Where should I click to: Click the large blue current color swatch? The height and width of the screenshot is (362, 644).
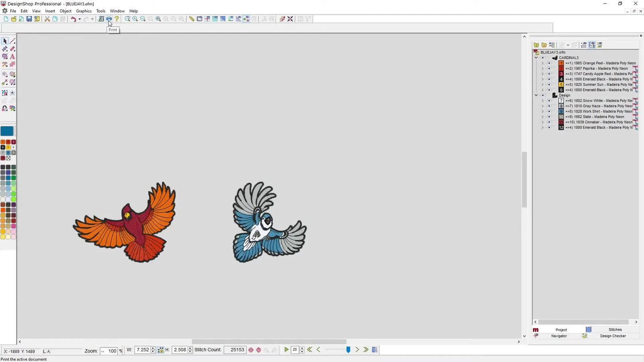[x=7, y=131]
